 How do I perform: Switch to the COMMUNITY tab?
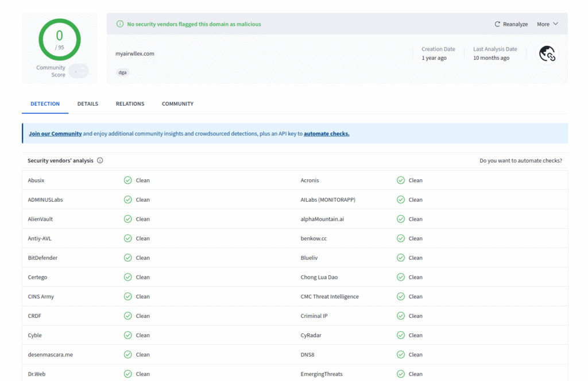coord(177,103)
